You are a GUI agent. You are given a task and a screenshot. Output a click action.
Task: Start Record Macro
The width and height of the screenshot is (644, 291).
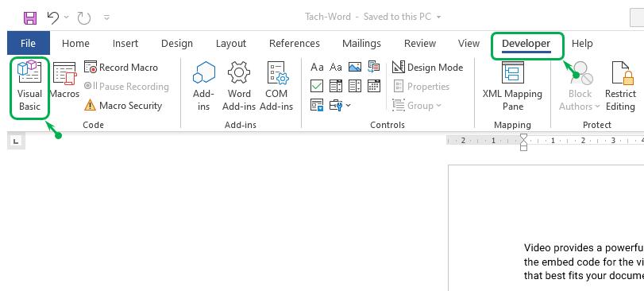[x=121, y=68]
